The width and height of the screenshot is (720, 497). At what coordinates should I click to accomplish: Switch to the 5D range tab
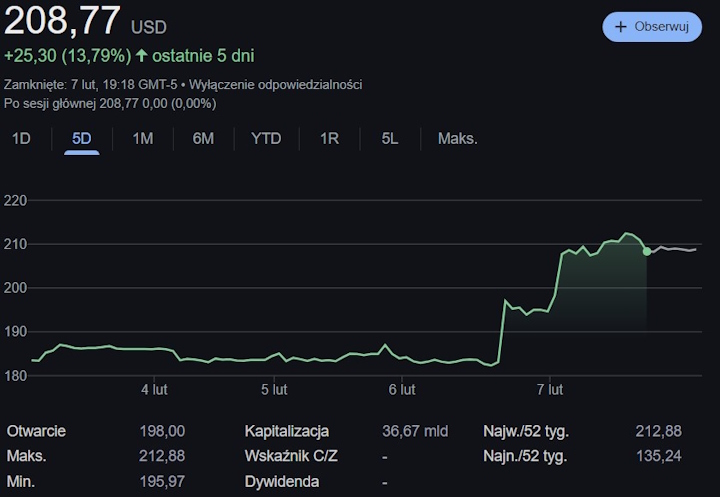[82, 139]
